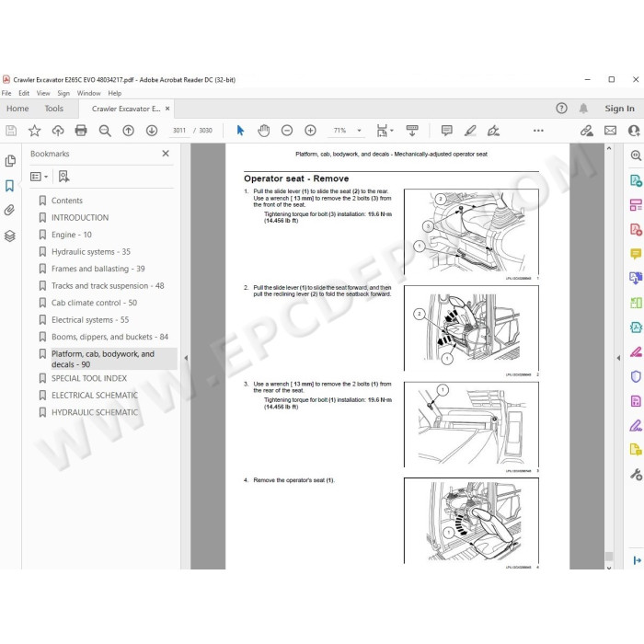Open the Help menu

[x=115, y=93]
